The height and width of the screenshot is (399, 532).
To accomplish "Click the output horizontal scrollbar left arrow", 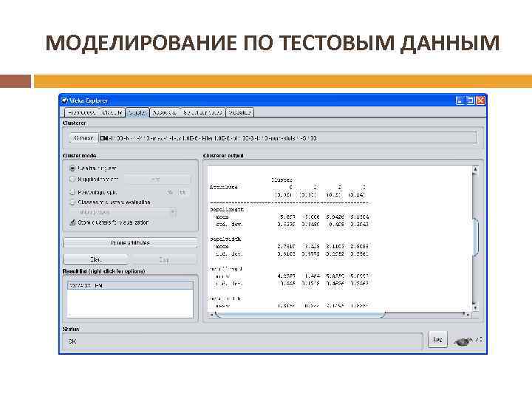I will point(211,315).
